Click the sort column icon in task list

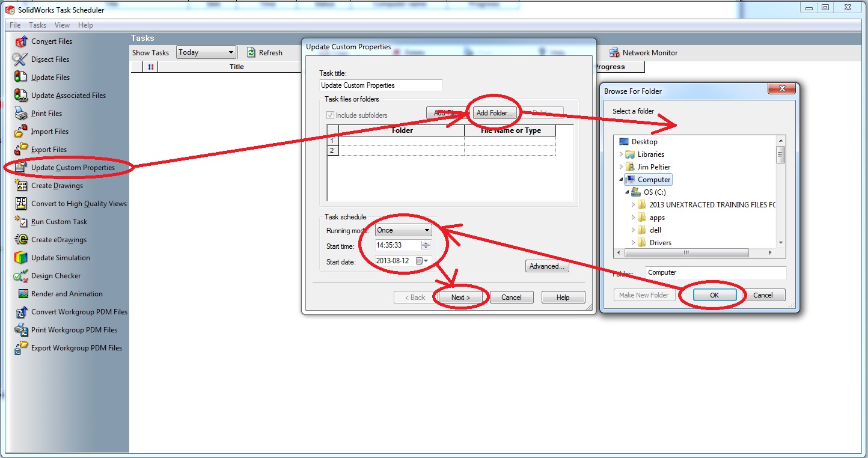(x=151, y=67)
